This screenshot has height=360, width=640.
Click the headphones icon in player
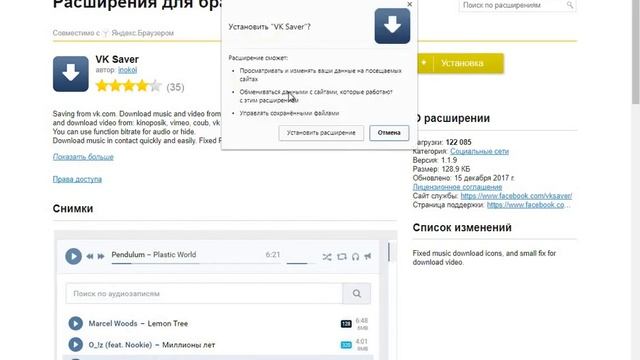356,256
